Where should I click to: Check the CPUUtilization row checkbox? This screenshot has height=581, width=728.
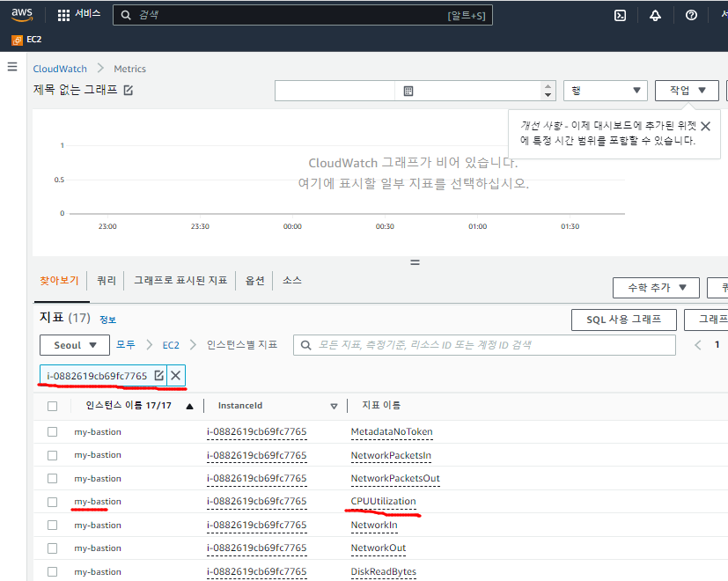pyautogui.click(x=53, y=502)
